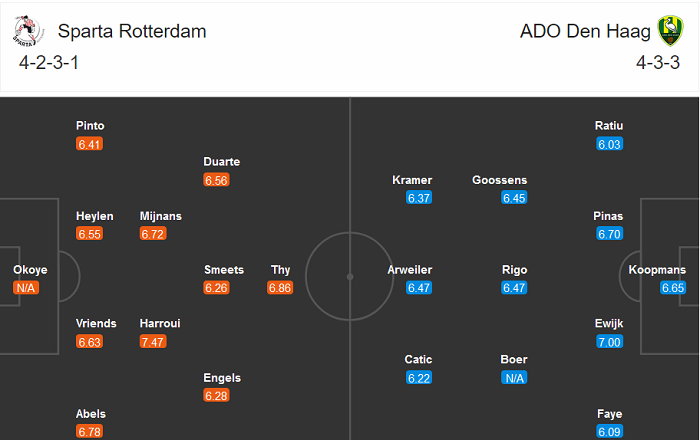
Task: Select Thy's 6.86 rating badge
Action: point(281,288)
